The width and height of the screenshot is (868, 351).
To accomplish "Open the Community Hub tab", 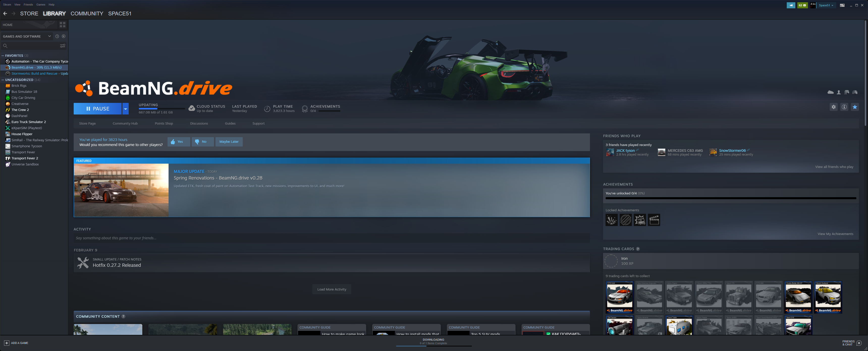I will [125, 124].
